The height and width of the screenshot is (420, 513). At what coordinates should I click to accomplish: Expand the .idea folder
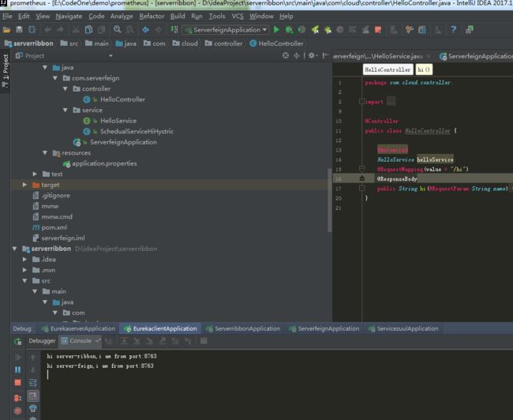coord(24,260)
